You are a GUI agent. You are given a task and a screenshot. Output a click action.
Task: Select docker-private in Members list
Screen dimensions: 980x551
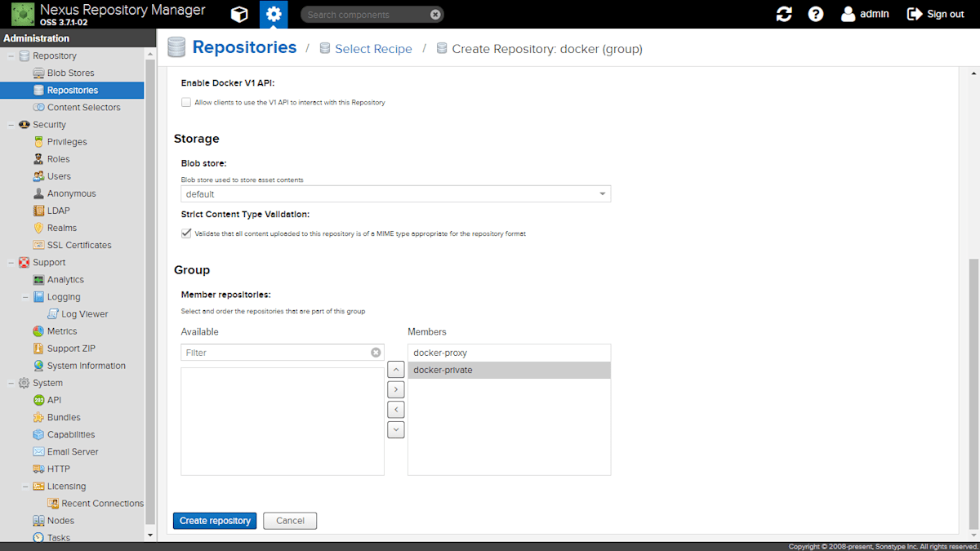point(509,370)
